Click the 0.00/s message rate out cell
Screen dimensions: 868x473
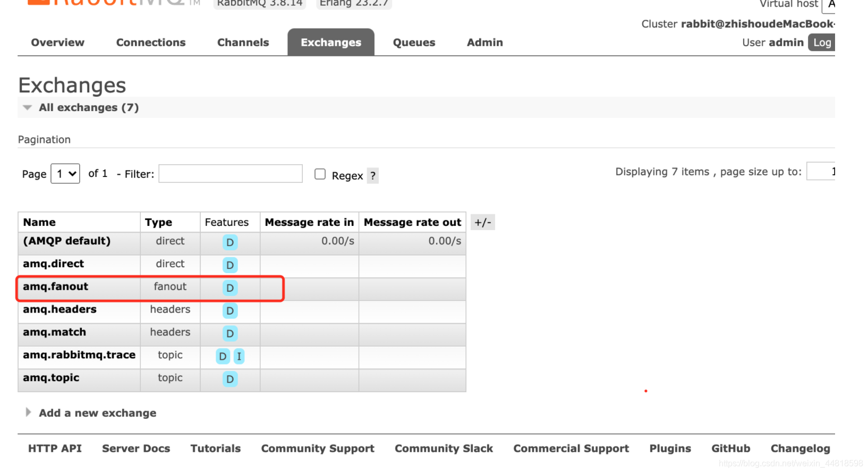point(445,241)
